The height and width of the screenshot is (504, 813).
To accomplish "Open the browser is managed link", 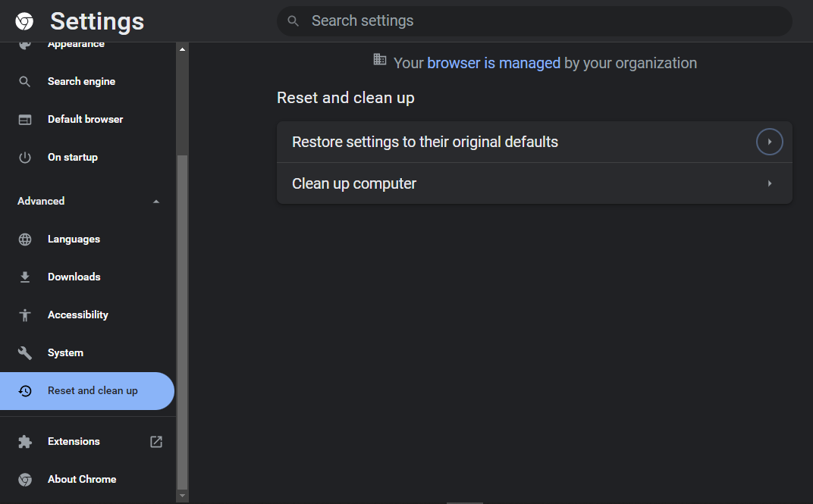I will [494, 63].
